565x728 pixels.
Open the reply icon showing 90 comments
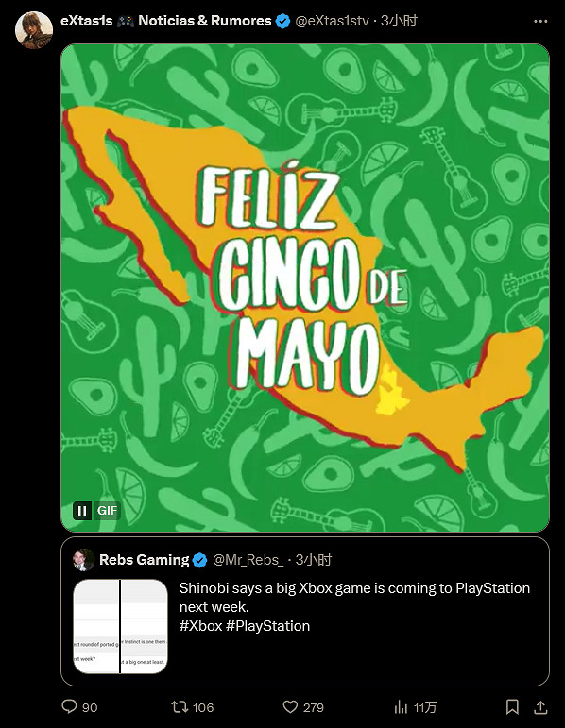coord(69,706)
